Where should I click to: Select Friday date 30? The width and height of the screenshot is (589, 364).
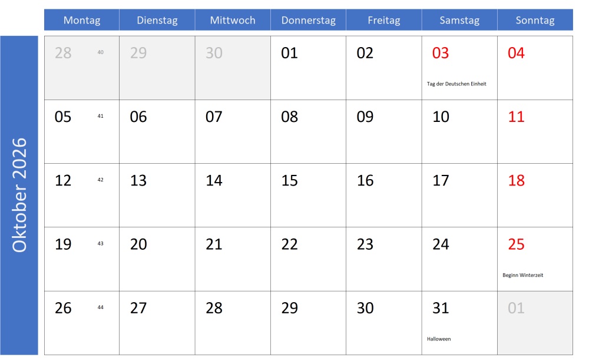[365, 308]
